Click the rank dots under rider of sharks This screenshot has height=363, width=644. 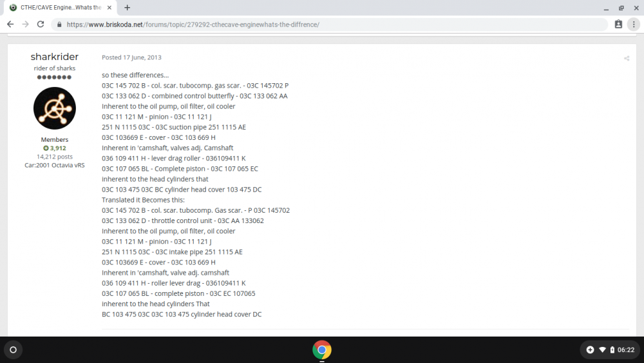point(55,77)
